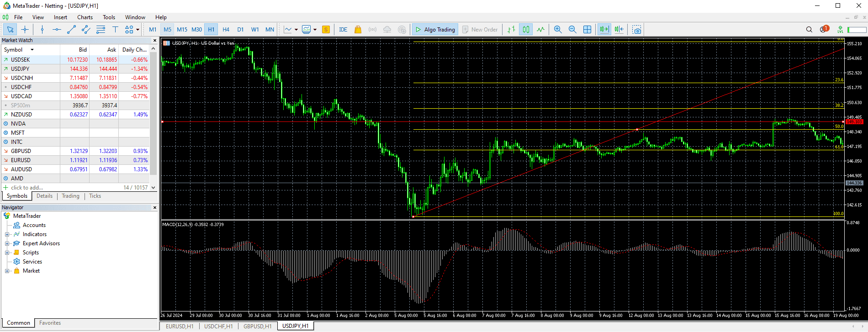Select the GBPUSD row in Market Watch
Screen dimensions: 868x332
point(21,151)
